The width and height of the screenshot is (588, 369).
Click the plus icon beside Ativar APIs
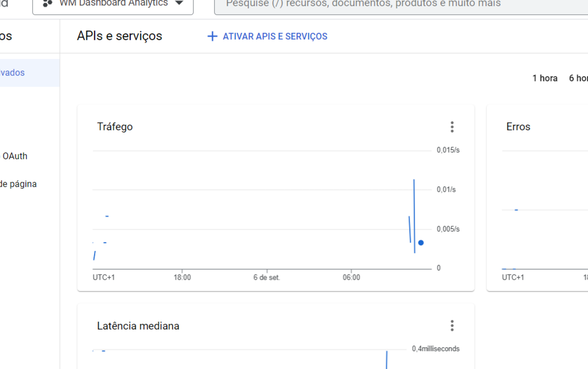click(x=212, y=36)
